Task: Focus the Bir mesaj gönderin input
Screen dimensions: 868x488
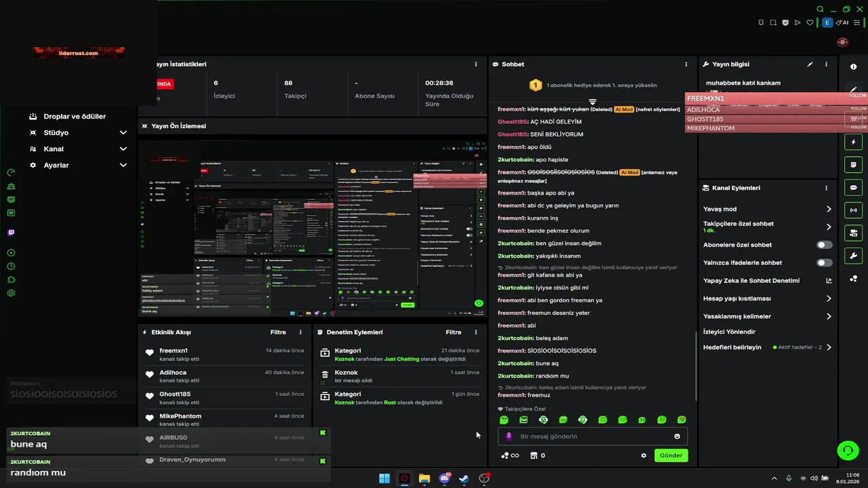Action: 593,436
